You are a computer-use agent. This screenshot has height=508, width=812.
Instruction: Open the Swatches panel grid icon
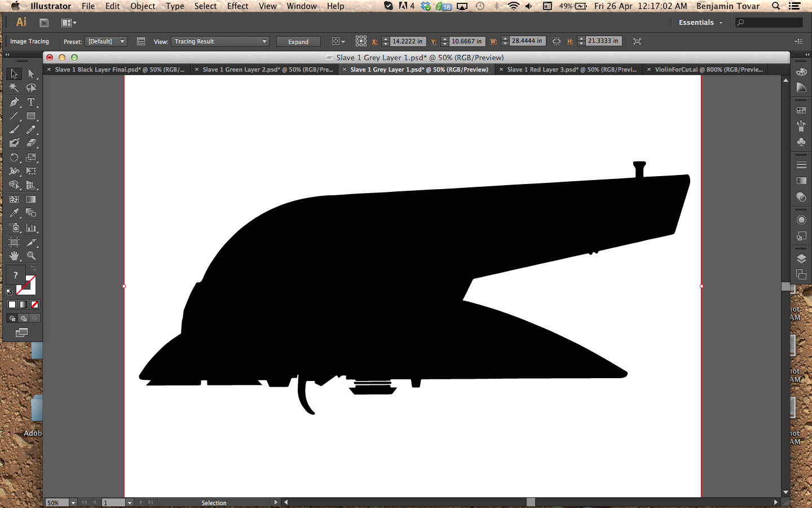pyautogui.click(x=801, y=110)
